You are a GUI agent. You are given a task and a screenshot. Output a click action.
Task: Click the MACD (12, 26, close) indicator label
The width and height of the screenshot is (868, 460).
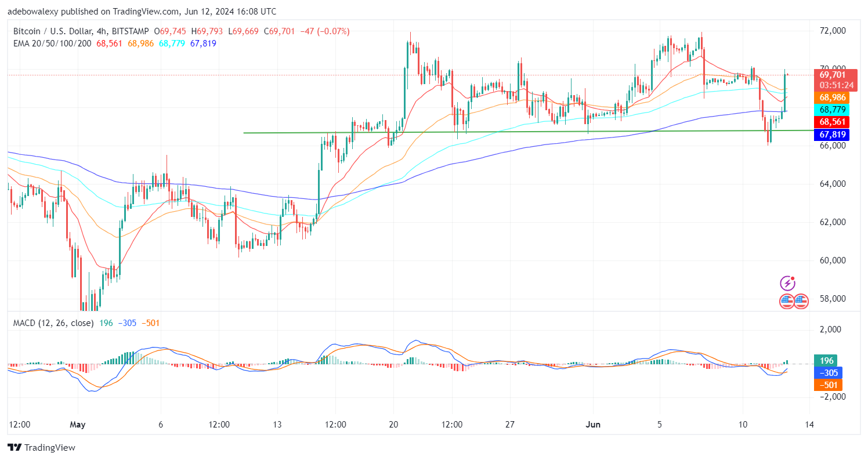click(53, 323)
